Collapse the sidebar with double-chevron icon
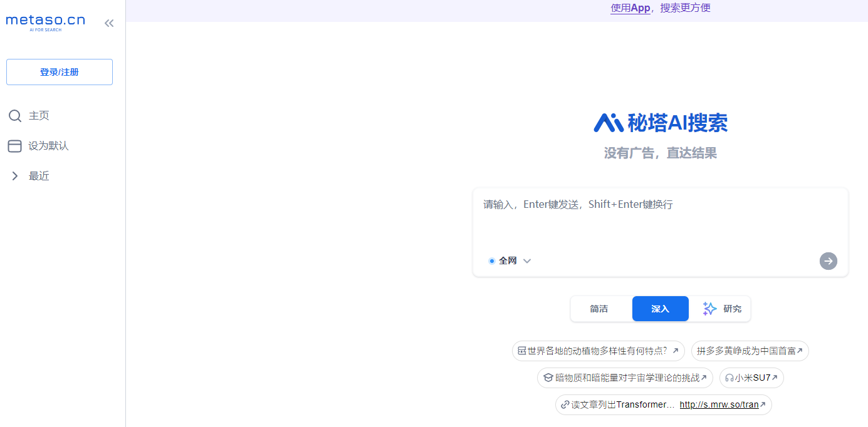 tap(109, 23)
